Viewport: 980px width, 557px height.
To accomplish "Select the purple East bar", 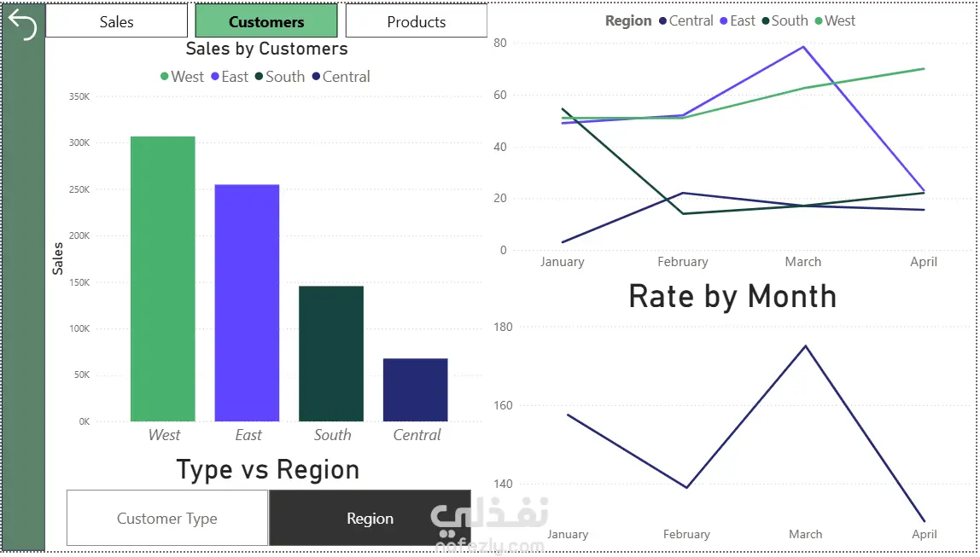I will (x=247, y=303).
